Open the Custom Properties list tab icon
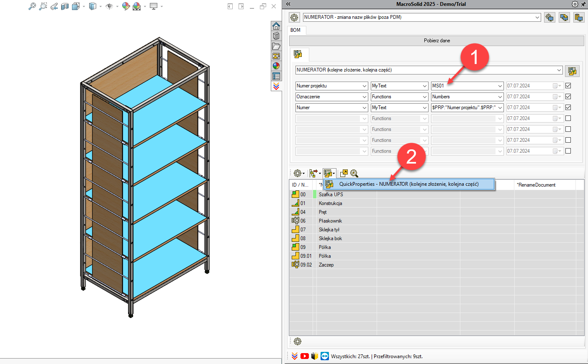Image resolution: width=588 pixels, height=364 pixels. [x=276, y=76]
